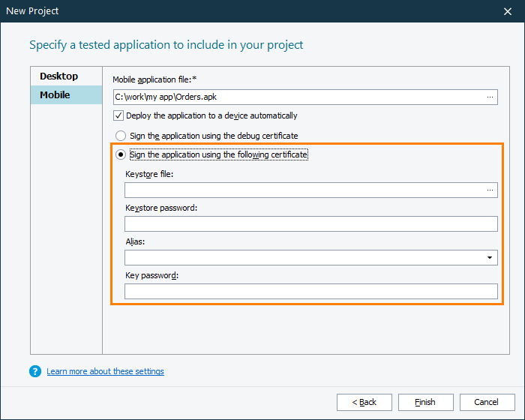525x420 pixels.
Task: Choose Sign using the following certificate
Action: pos(121,154)
